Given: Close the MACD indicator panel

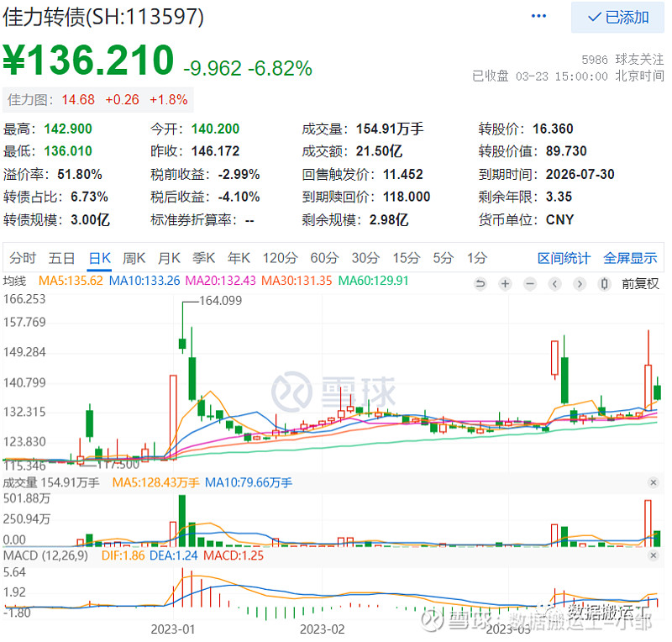Looking at the screenshot, I should [654, 555].
